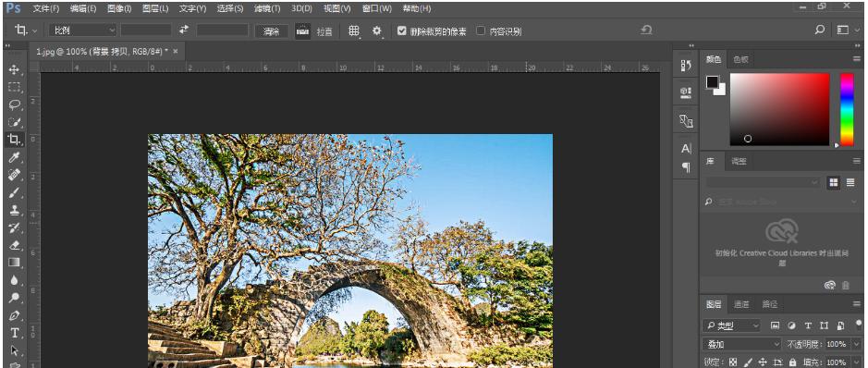Select the Pen tool
The width and height of the screenshot is (868, 368).
[15, 315]
